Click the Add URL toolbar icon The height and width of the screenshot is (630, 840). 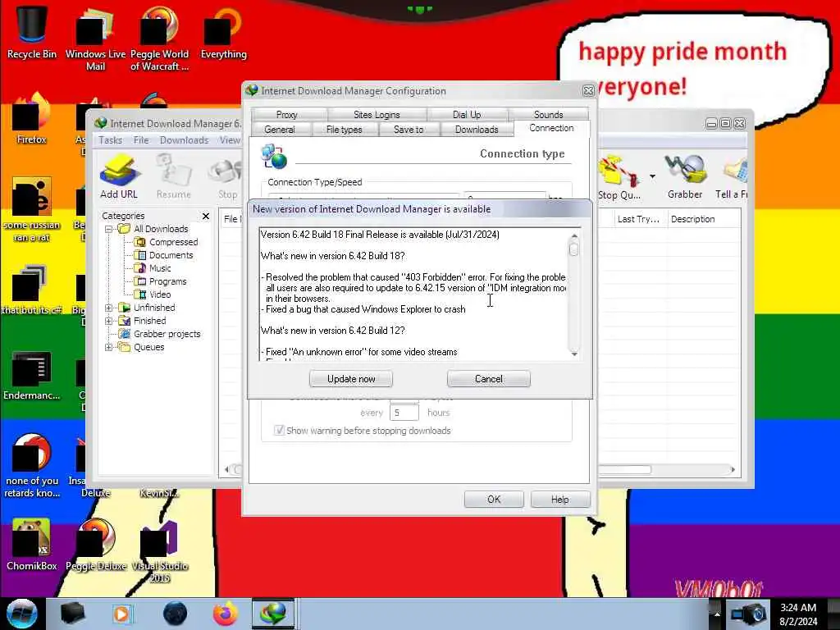[x=118, y=176]
